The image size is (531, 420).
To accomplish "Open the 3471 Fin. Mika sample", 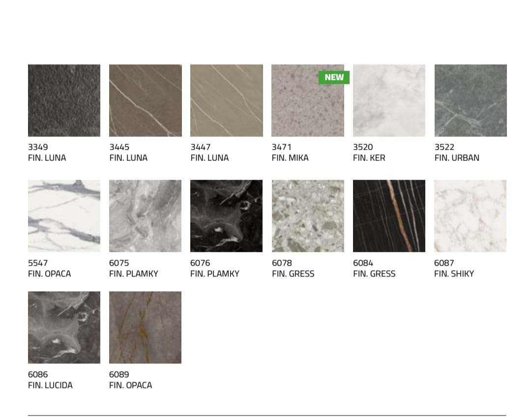I will click(307, 101).
